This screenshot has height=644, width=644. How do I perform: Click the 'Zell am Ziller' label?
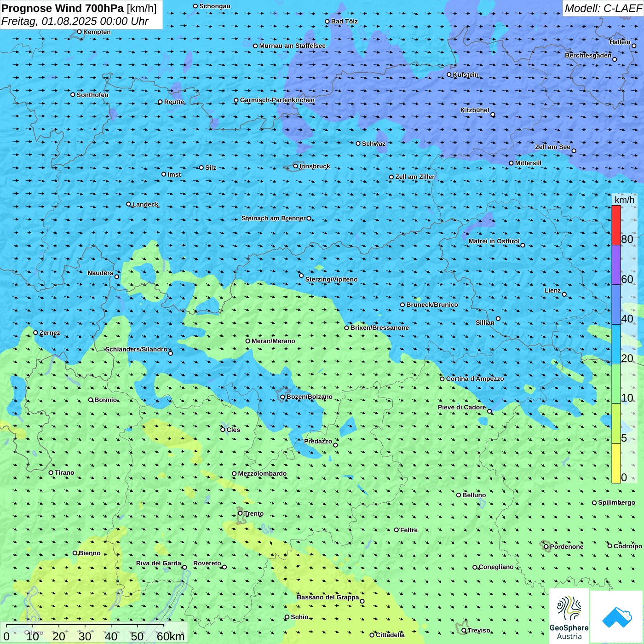pos(415,177)
